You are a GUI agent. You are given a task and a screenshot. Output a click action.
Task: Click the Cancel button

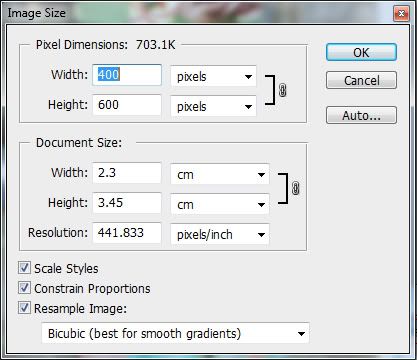click(361, 80)
